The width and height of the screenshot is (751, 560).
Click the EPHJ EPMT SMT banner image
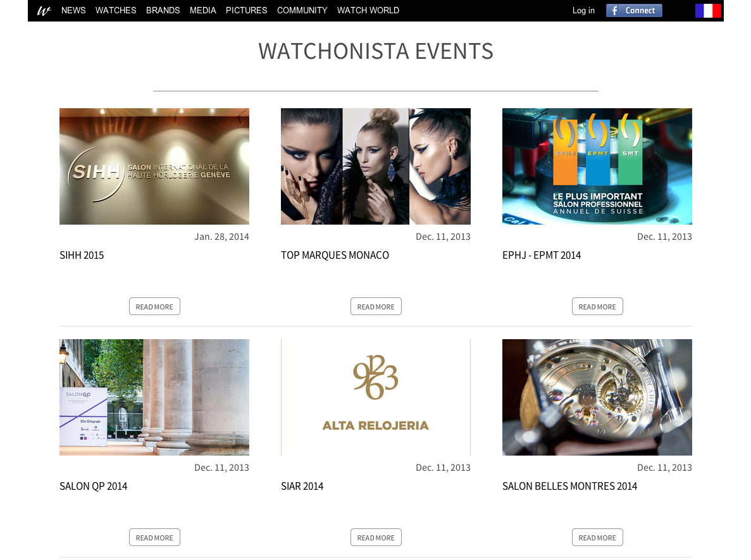point(597,166)
